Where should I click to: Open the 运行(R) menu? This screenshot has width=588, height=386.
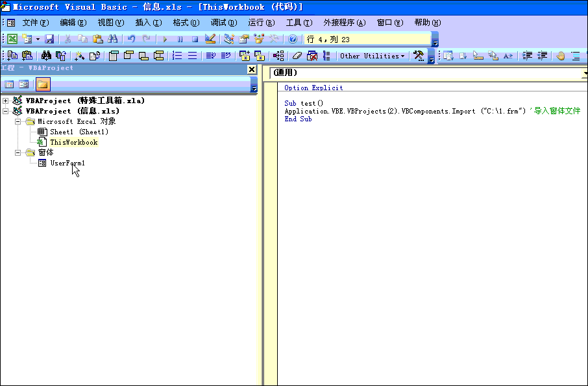pos(262,23)
